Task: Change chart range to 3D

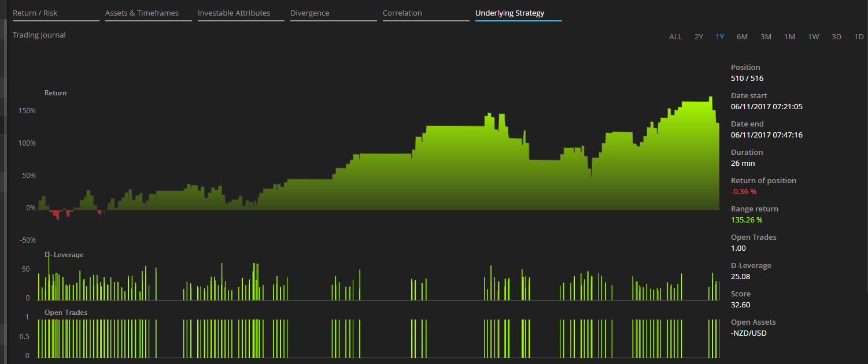Action: [x=836, y=37]
